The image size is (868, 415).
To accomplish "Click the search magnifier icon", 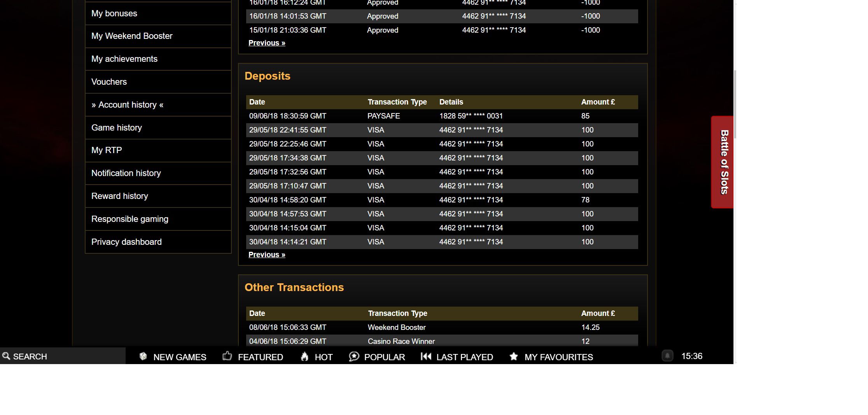I will 6,356.
